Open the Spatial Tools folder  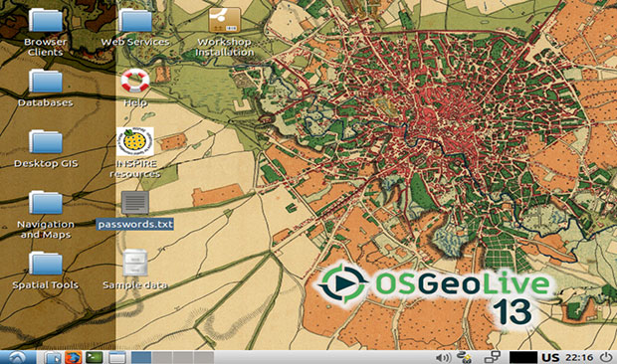pyautogui.click(x=46, y=264)
